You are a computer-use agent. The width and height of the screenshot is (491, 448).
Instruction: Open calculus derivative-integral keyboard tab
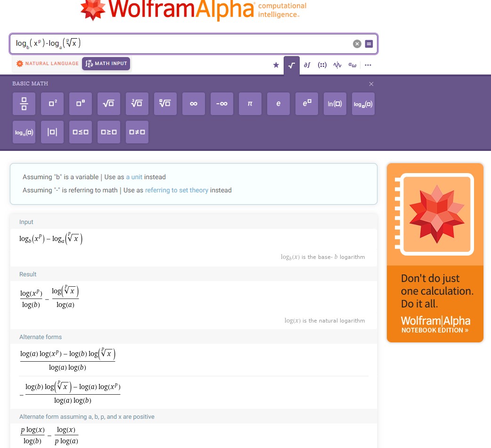(307, 65)
